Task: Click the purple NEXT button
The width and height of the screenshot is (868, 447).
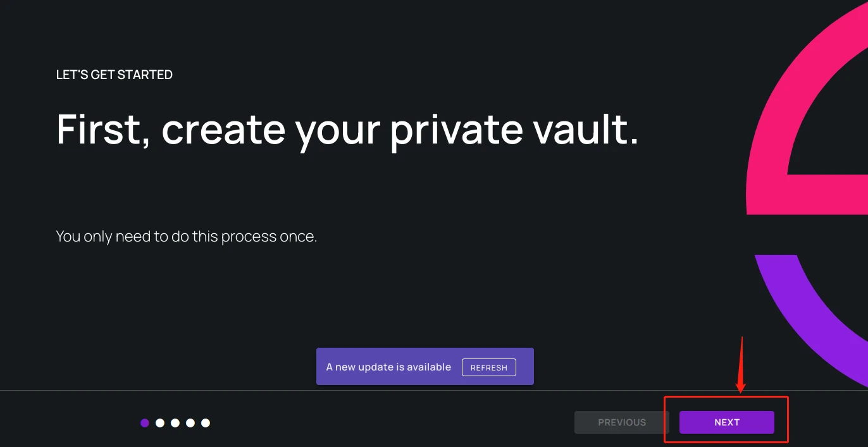Action: click(726, 422)
